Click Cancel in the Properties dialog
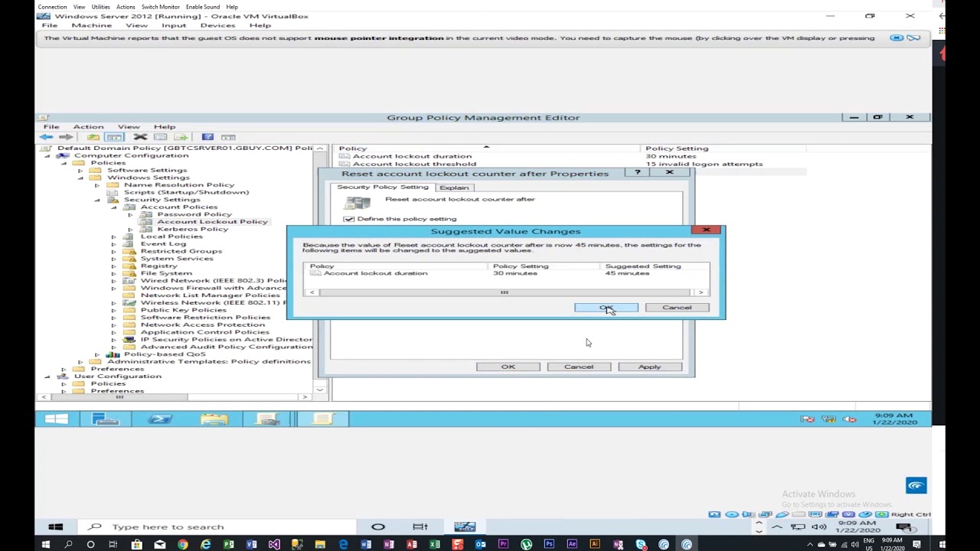This screenshot has width=980, height=551. click(579, 367)
